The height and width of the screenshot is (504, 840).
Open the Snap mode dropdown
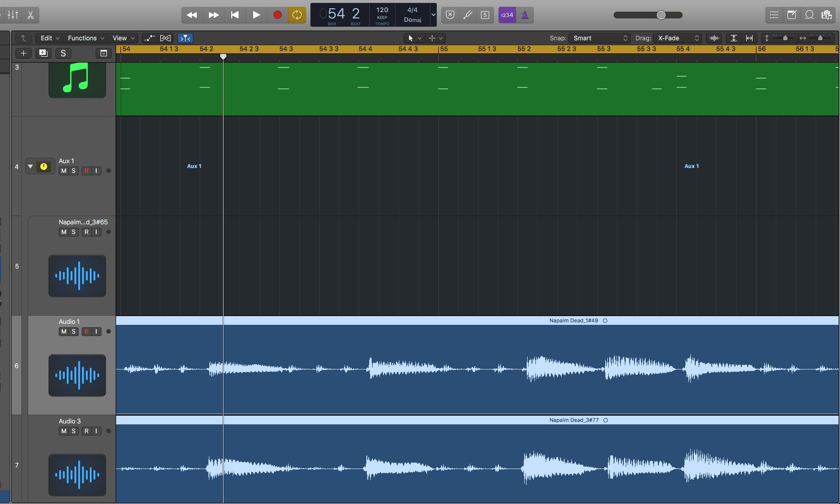click(x=600, y=38)
